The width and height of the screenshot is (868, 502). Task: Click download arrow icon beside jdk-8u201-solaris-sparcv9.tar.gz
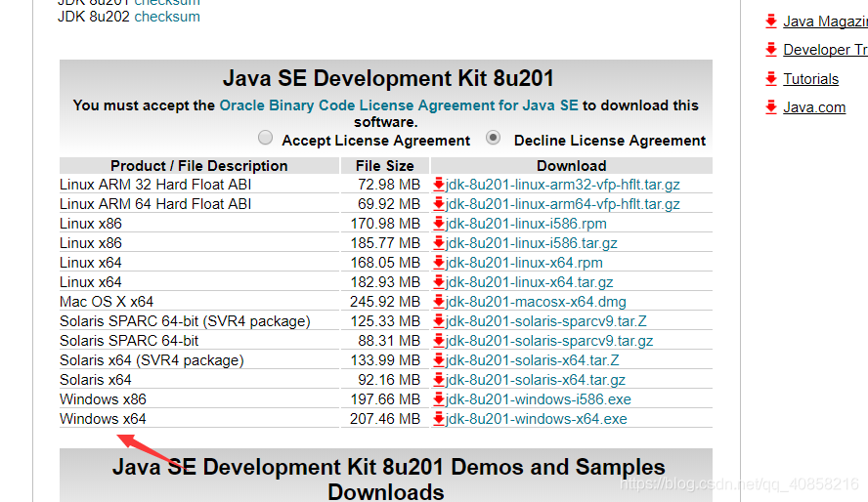tap(439, 341)
